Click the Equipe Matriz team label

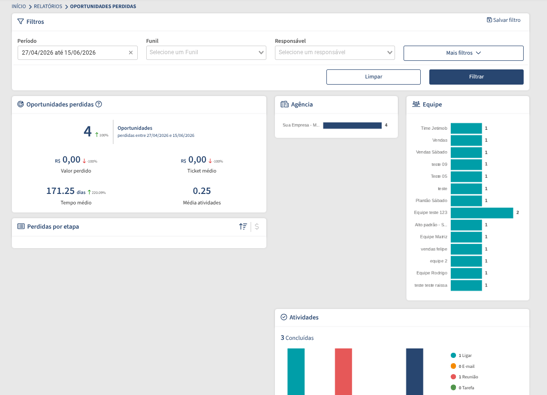[433, 237]
